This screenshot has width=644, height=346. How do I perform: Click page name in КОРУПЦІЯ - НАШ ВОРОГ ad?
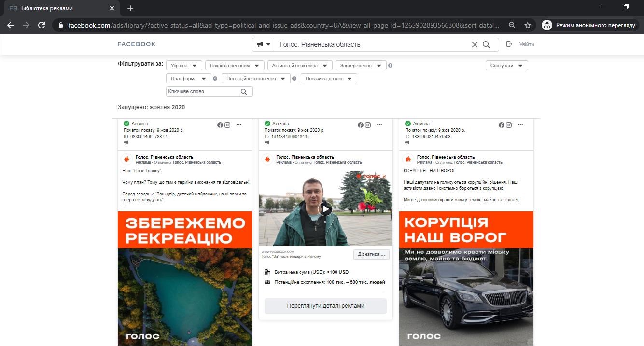(446, 157)
